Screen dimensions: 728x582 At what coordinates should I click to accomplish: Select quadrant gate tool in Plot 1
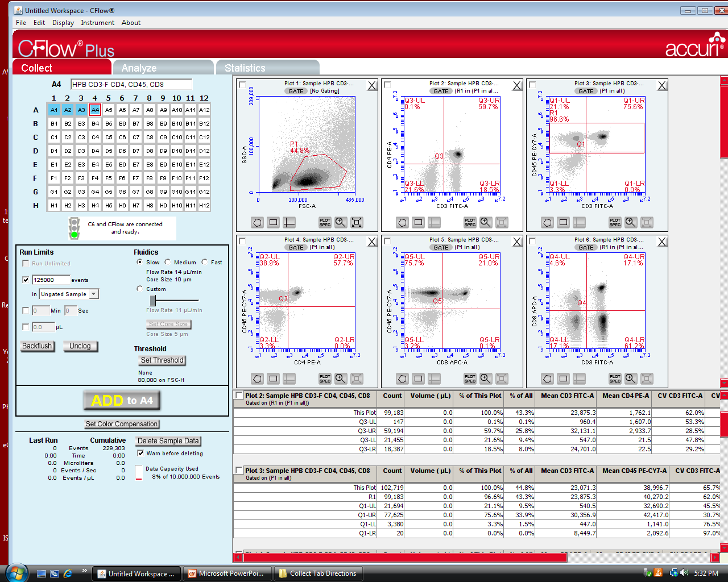pyautogui.click(x=289, y=222)
